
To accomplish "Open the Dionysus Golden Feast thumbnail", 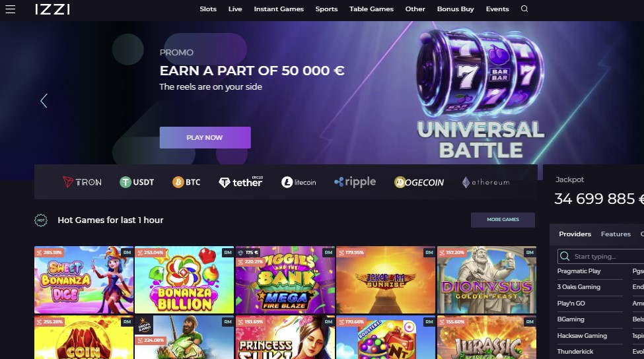I will [487, 280].
